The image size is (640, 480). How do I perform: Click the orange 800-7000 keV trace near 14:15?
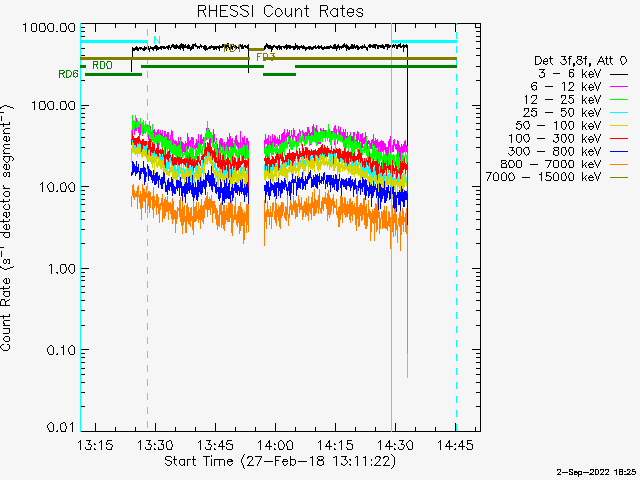click(x=335, y=207)
